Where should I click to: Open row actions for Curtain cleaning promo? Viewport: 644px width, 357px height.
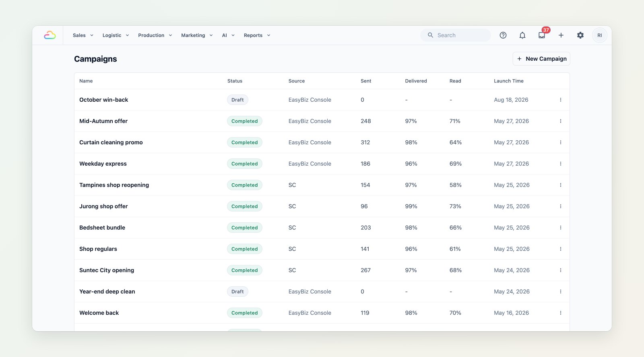point(561,142)
